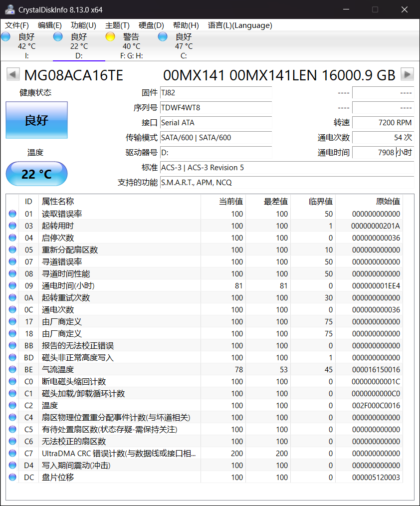This screenshot has height=506, width=420.
Task: Go to next disk with right arrow
Action: click(x=408, y=75)
